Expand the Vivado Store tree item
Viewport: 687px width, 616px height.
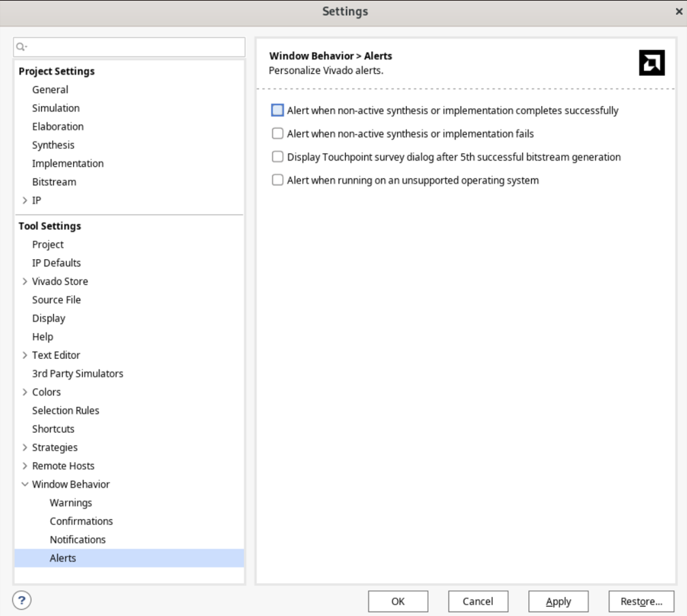24,281
